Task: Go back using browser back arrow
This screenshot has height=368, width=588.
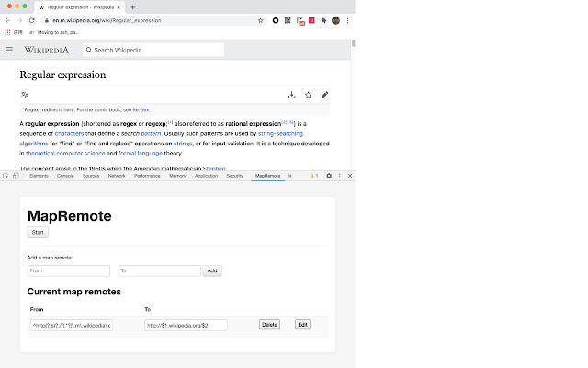Action: click(7, 20)
